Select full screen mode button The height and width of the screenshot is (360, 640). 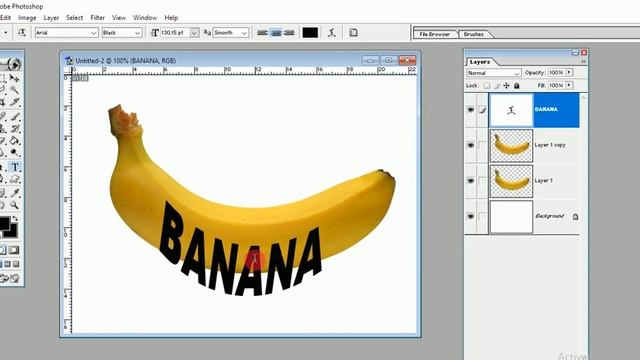click(16, 264)
